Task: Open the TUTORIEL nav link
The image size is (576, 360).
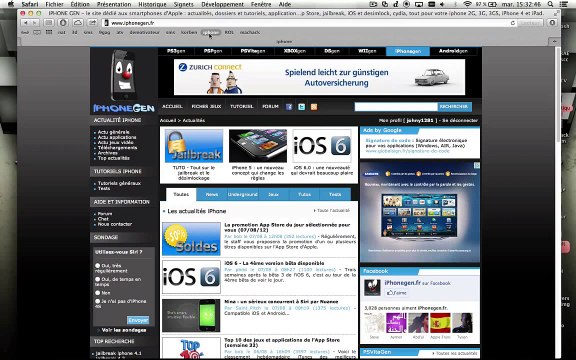Action: coord(242,107)
